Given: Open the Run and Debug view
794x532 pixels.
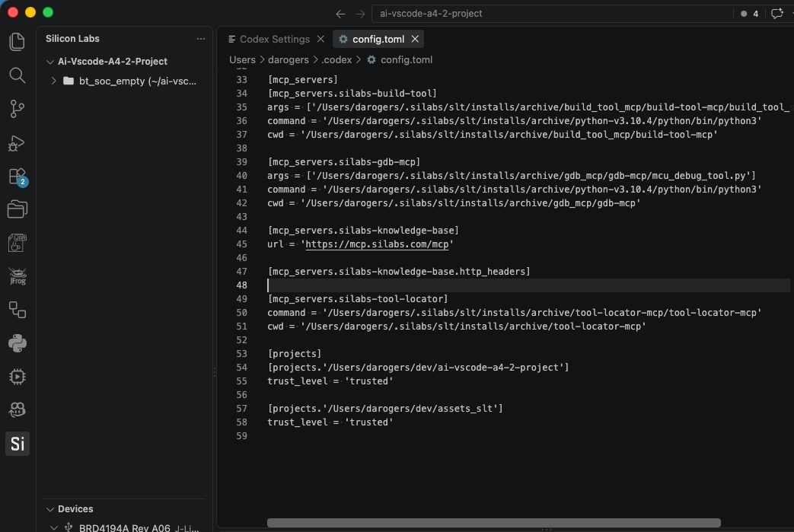Looking at the screenshot, I should 18,143.
